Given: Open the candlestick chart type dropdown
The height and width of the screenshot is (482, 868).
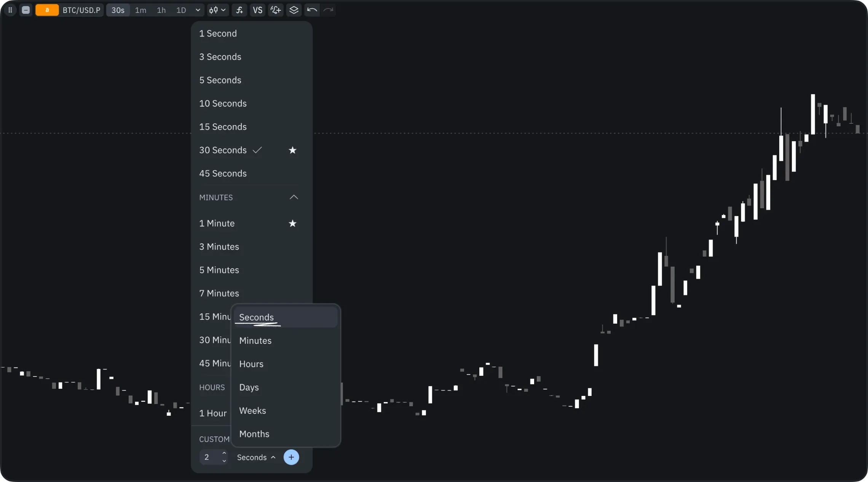Looking at the screenshot, I should coord(217,10).
